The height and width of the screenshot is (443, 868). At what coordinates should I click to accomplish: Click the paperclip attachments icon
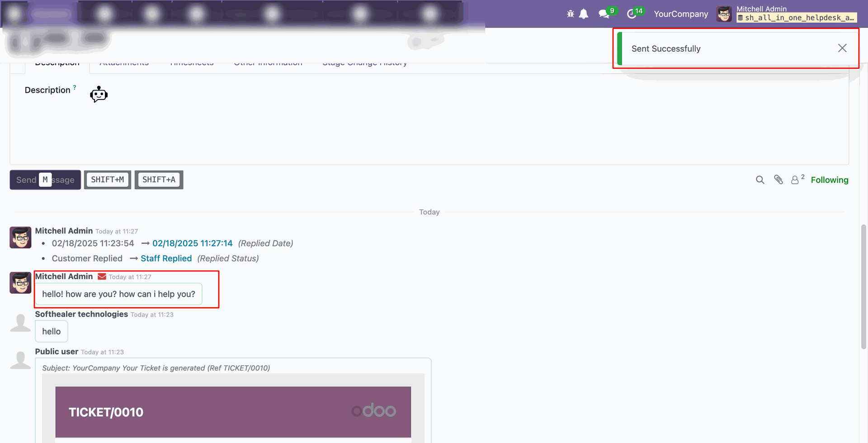coord(778,180)
